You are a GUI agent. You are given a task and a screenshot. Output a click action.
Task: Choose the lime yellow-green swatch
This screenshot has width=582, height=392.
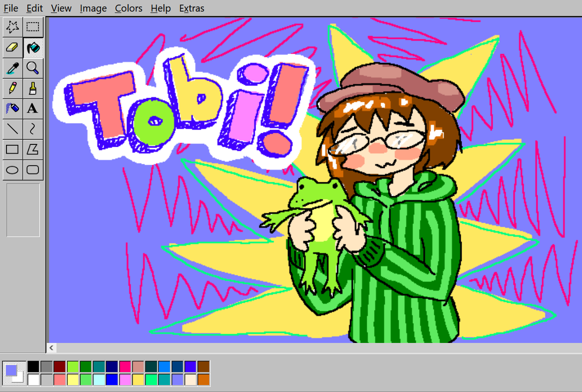[x=73, y=367]
